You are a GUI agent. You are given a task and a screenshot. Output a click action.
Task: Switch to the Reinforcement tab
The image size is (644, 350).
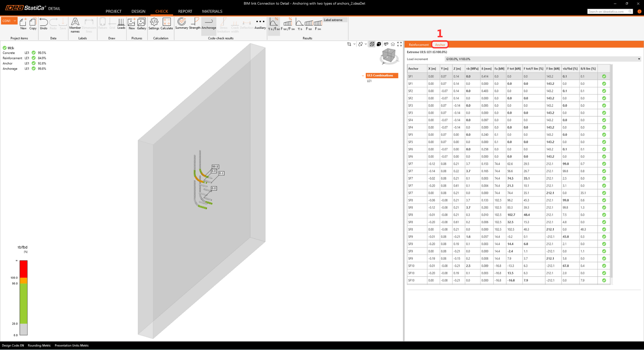[418, 45]
